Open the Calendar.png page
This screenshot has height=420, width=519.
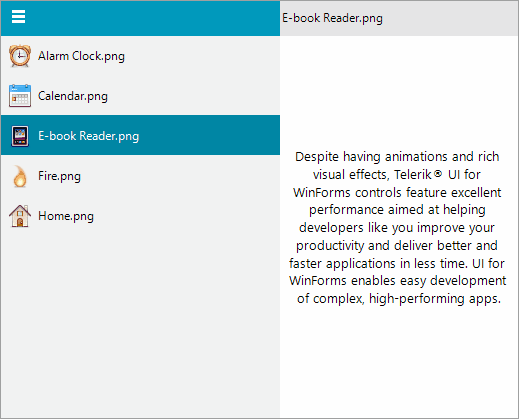(x=73, y=96)
